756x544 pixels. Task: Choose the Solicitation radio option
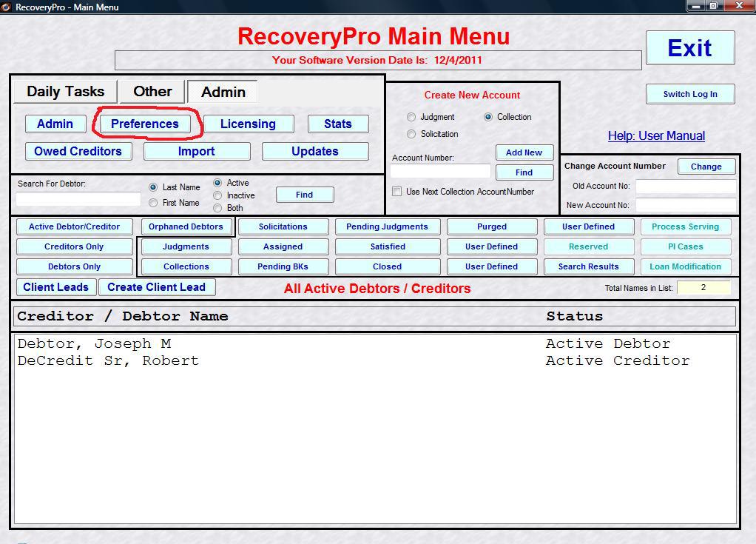(411, 134)
